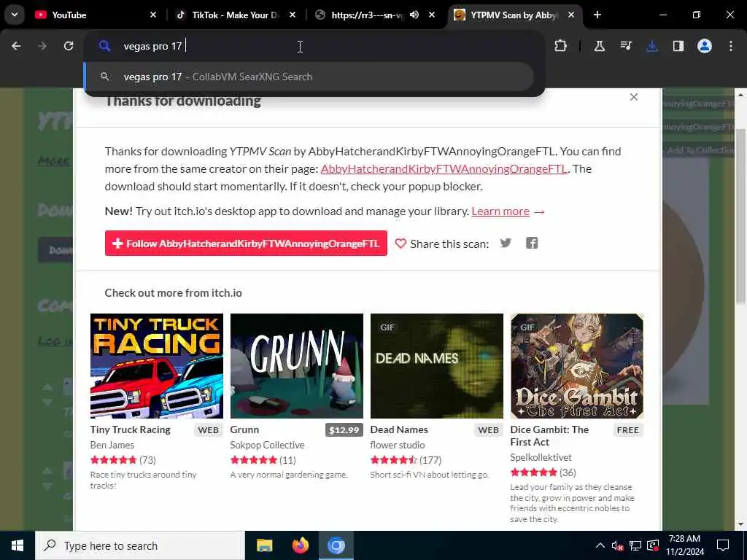Click the address bar with vegas pro 17

click(314, 46)
